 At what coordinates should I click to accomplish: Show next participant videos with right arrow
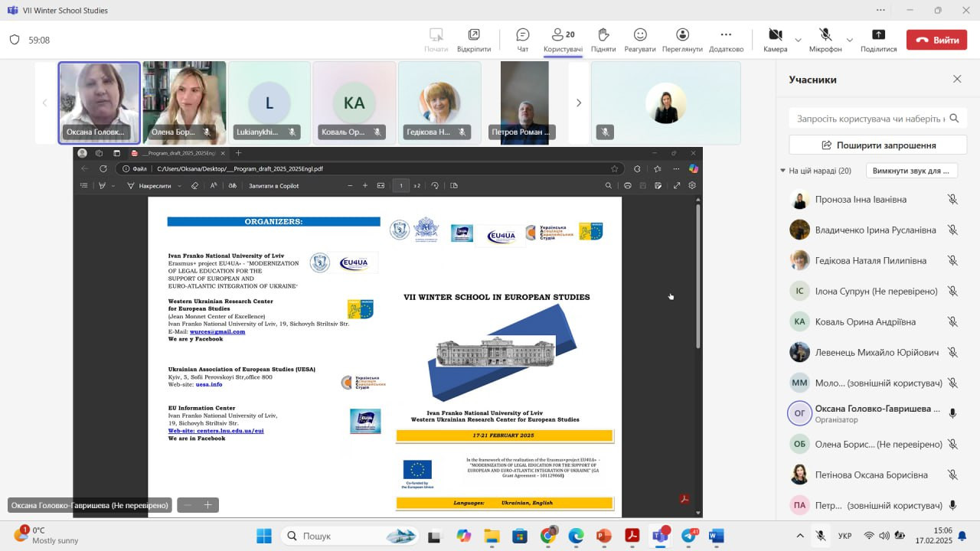(579, 103)
